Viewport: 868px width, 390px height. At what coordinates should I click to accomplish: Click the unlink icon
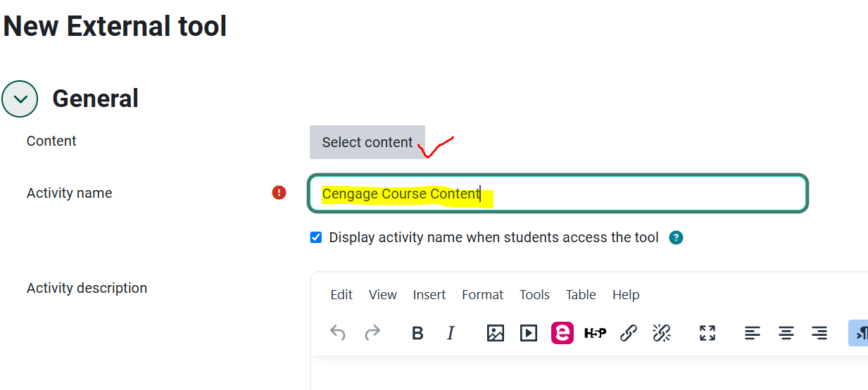click(662, 333)
